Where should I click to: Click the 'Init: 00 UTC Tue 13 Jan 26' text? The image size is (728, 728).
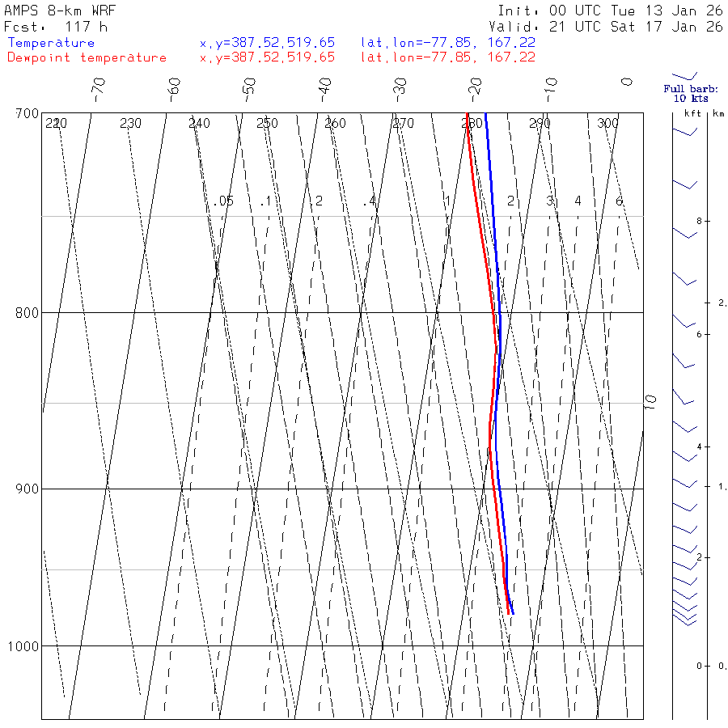(x=610, y=11)
